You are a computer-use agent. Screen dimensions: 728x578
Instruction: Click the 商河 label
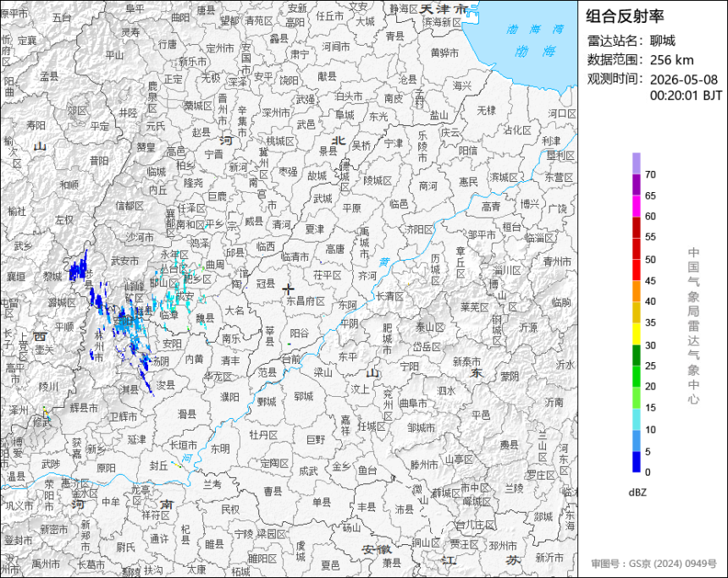point(428,185)
